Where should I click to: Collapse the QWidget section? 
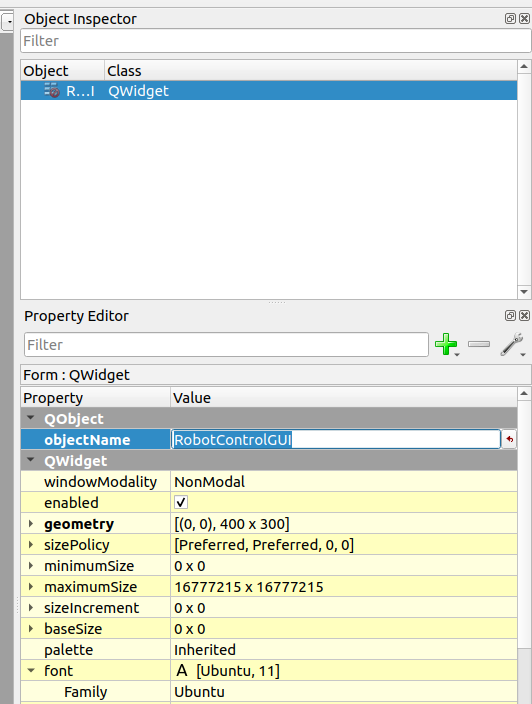click(x=31, y=460)
